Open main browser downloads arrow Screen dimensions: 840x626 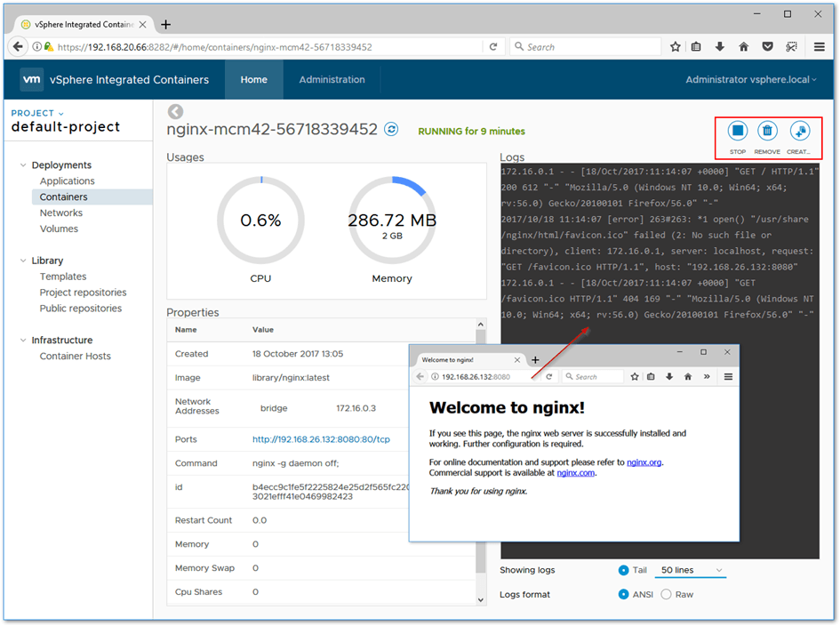click(719, 46)
